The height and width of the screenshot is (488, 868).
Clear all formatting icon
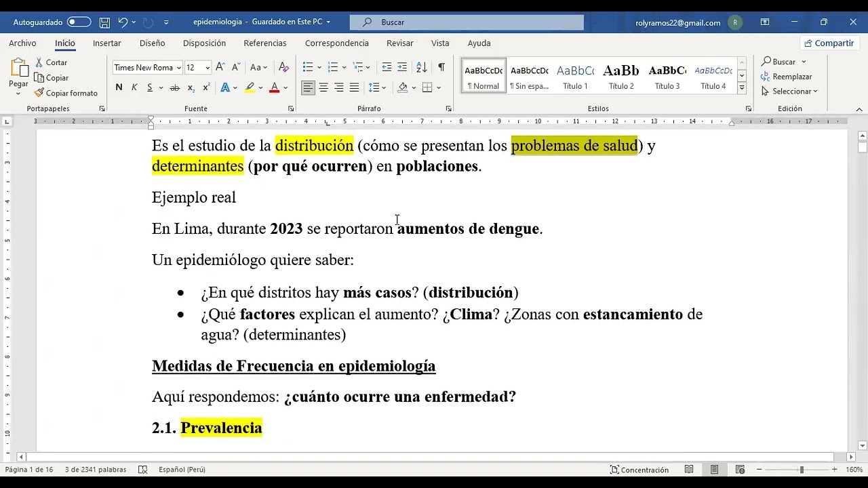[x=284, y=67]
